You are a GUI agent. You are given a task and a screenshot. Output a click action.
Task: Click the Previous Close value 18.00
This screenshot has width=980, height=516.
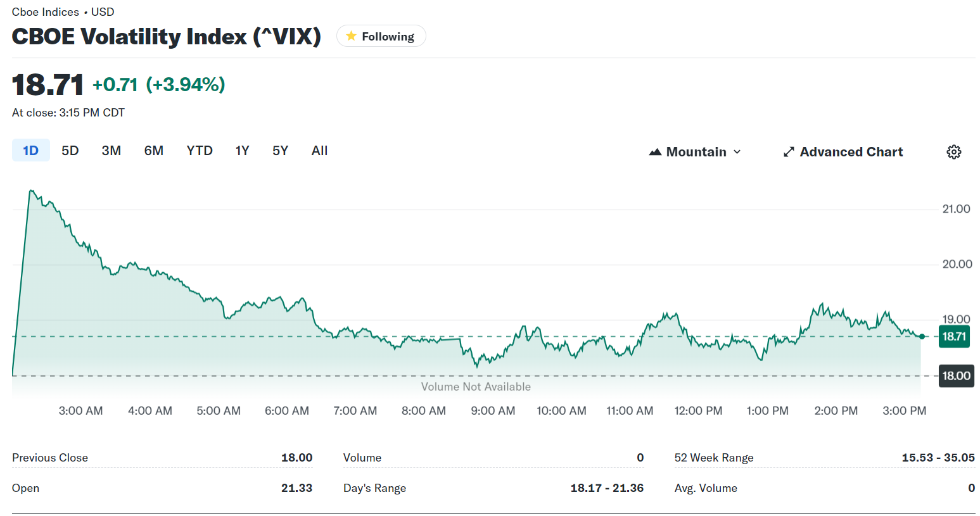[x=296, y=458]
